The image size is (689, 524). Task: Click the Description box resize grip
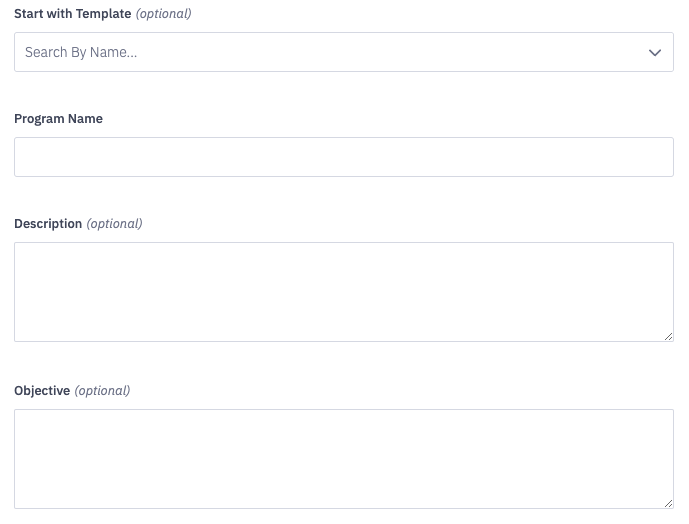[x=668, y=336]
